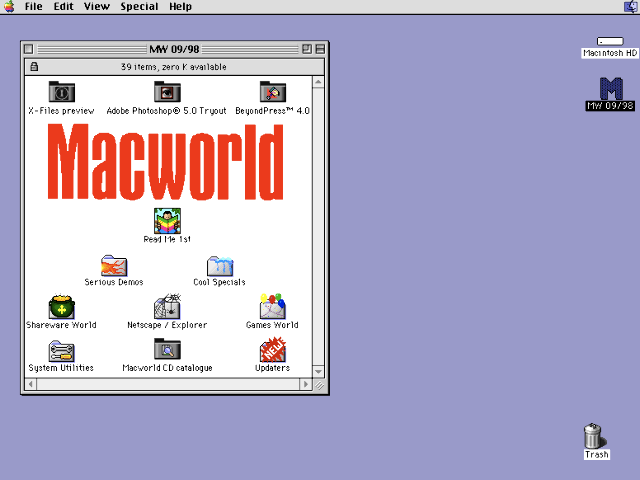Click the '39 items, zero K available' text
Image resolution: width=640 pixels, height=480 pixels.
(x=173, y=67)
